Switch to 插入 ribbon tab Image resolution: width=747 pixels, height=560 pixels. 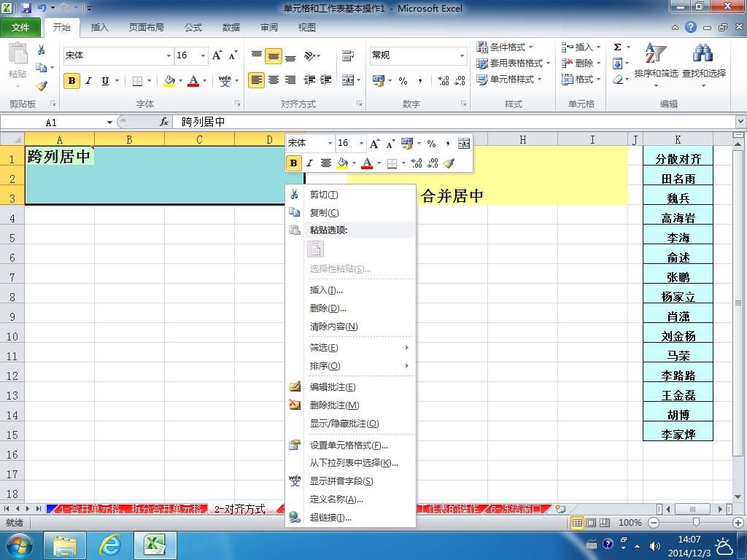tap(99, 28)
